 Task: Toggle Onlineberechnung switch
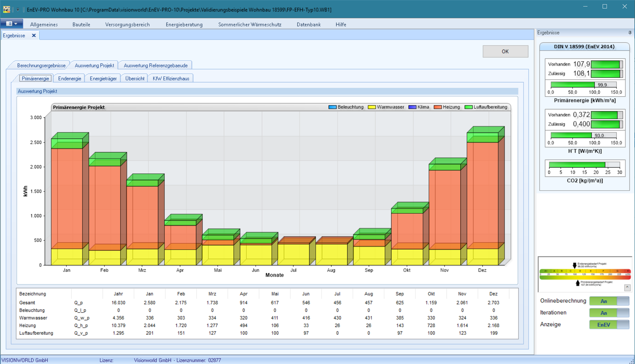coord(609,301)
